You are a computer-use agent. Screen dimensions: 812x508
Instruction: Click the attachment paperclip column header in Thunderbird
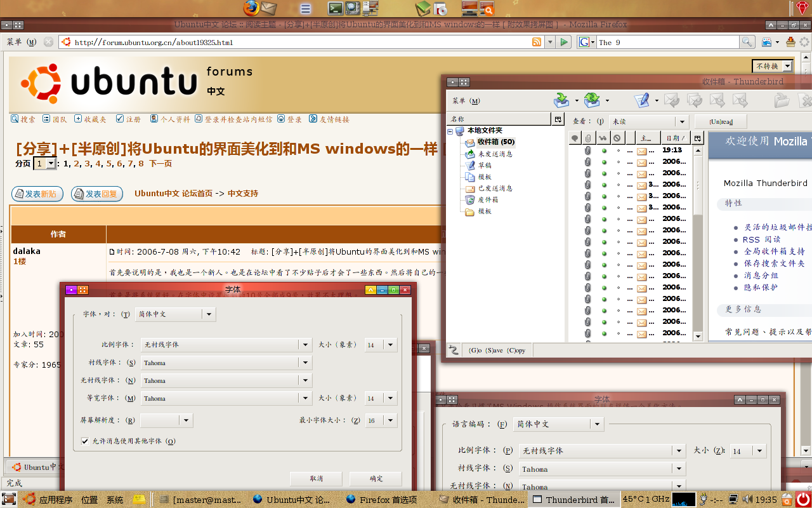(589, 138)
